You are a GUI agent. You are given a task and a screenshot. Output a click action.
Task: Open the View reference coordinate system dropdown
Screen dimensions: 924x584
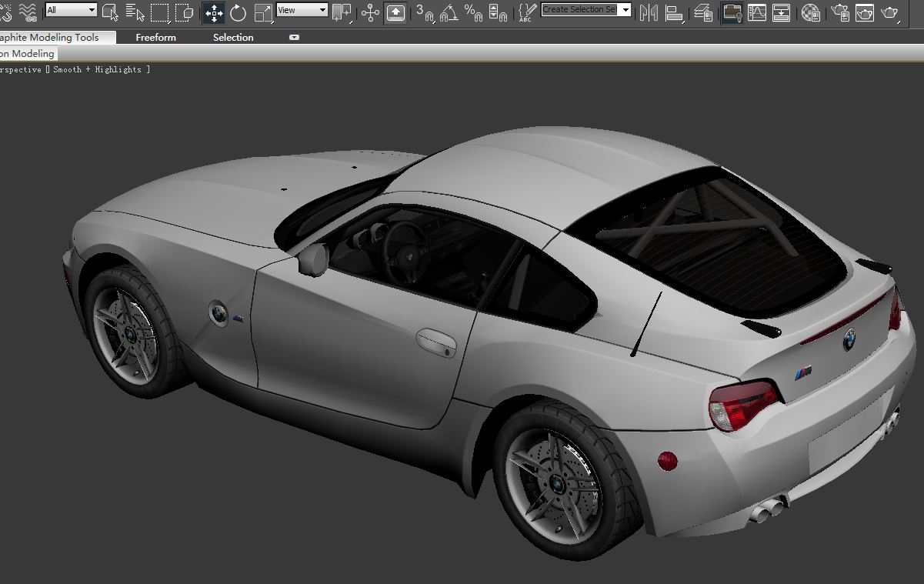tap(302, 10)
